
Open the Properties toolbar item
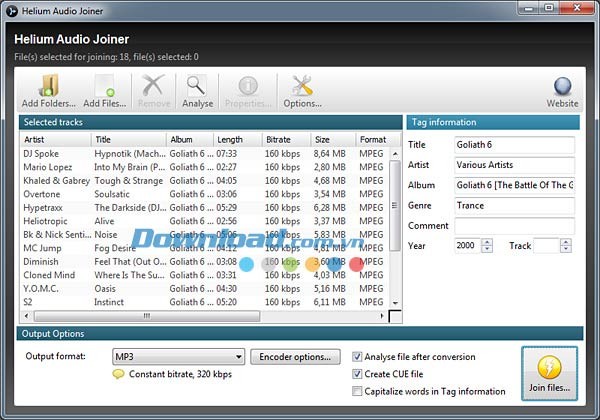coord(248,91)
